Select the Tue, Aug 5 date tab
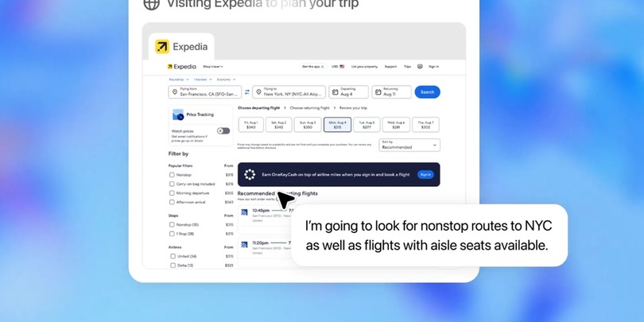The height and width of the screenshot is (322, 644). coord(367,125)
